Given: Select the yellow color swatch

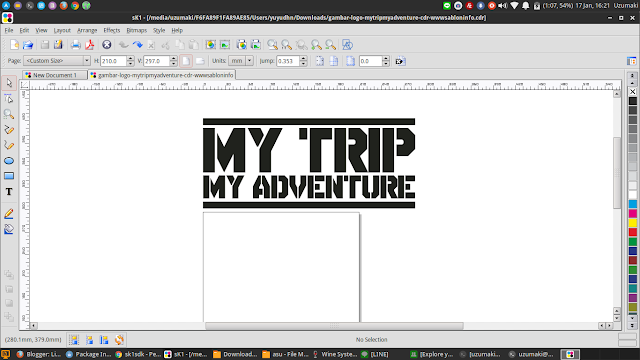Looking at the screenshot, I should click(x=633, y=223).
